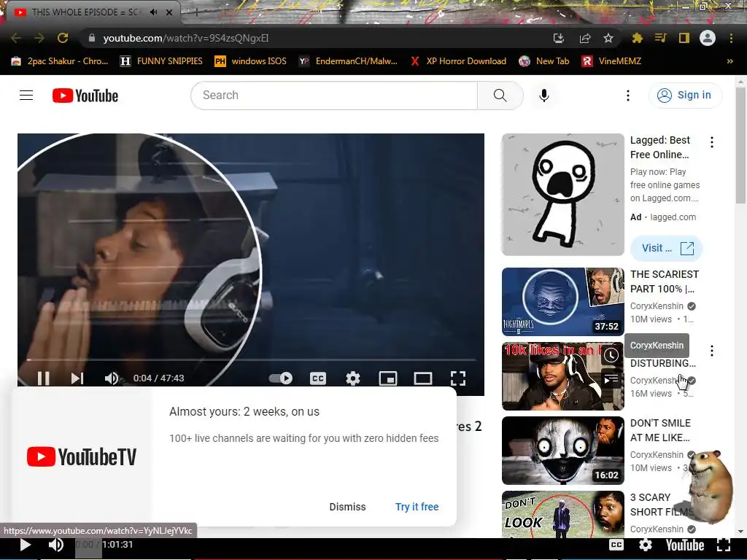View site information lock icon
The width and height of the screenshot is (747, 560).
pos(92,38)
